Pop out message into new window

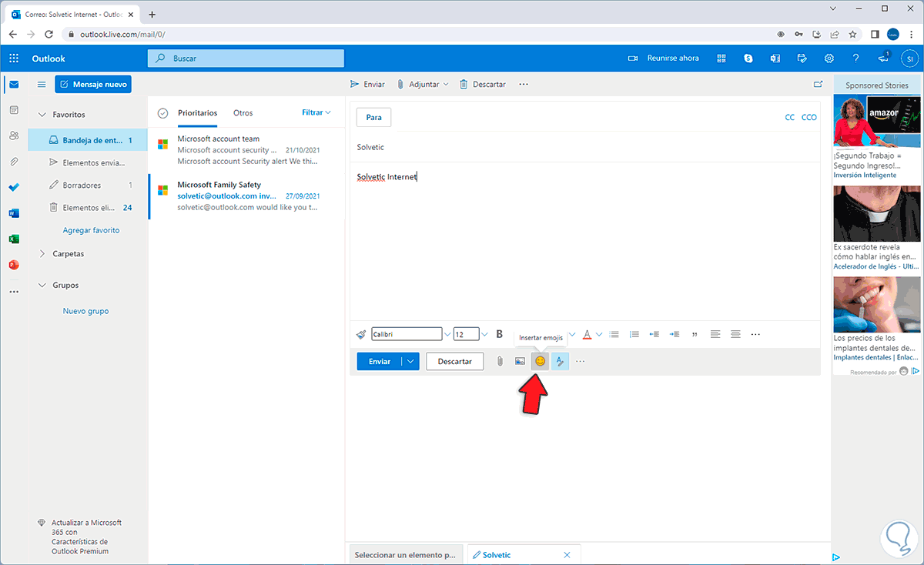click(818, 85)
